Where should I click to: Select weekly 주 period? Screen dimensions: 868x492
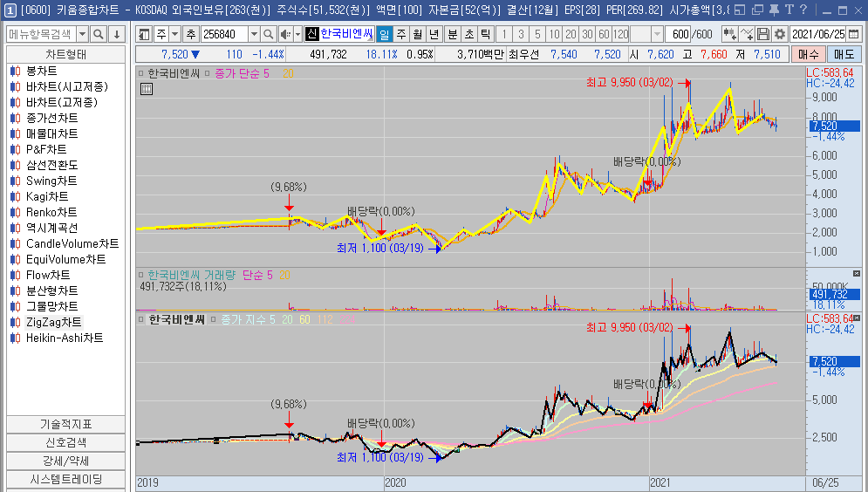[x=400, y=34]
